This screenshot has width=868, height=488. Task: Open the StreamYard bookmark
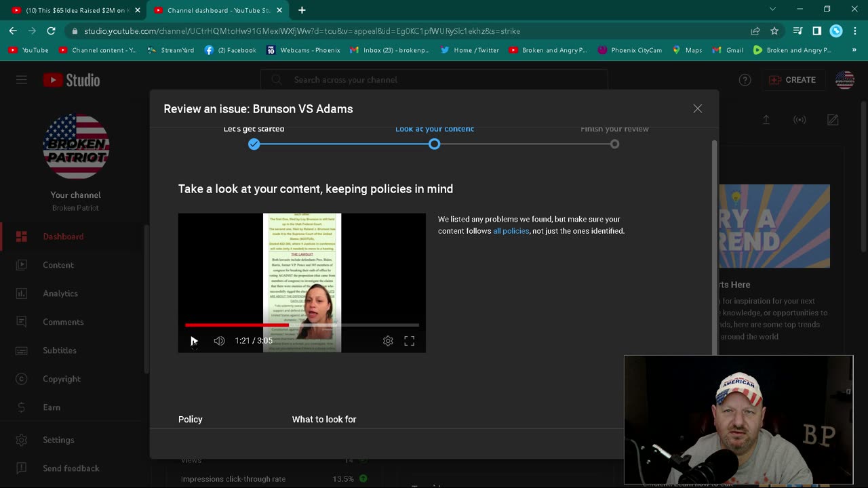[170, 50]
